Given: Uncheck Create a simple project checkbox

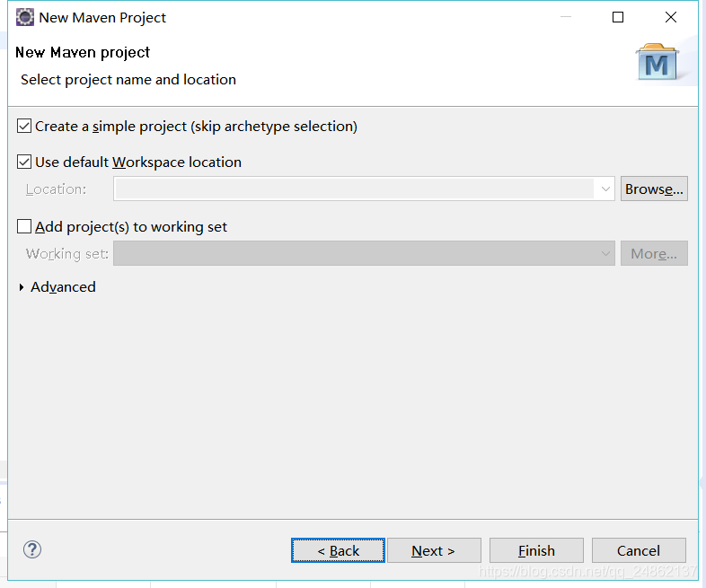Looking at the screenshot, I should (24, 126).
